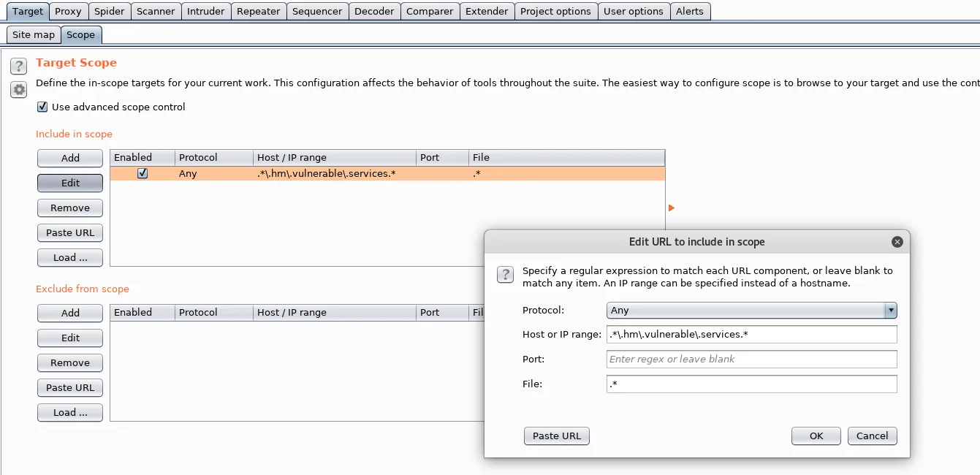Select the Target tab
980x475 pixels.
point(28,11)
